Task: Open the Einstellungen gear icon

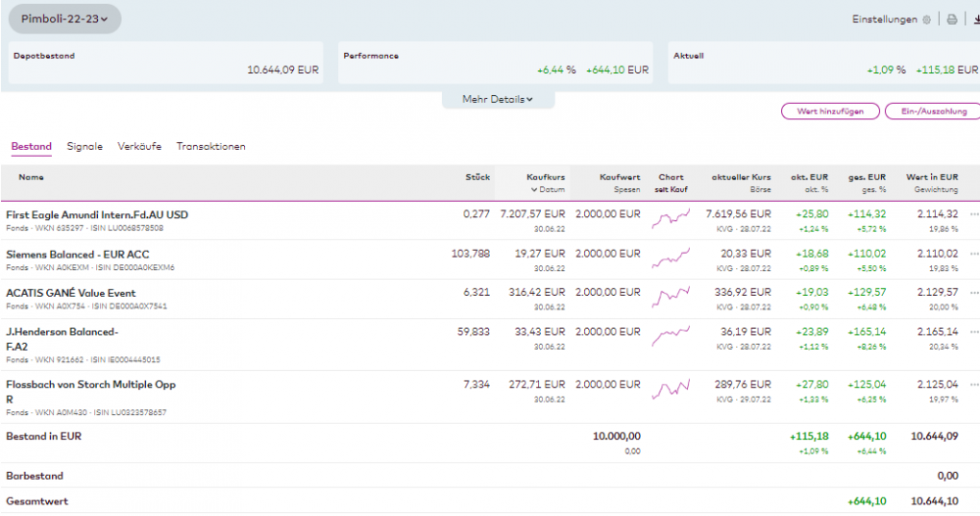Action: click(927, 20)
